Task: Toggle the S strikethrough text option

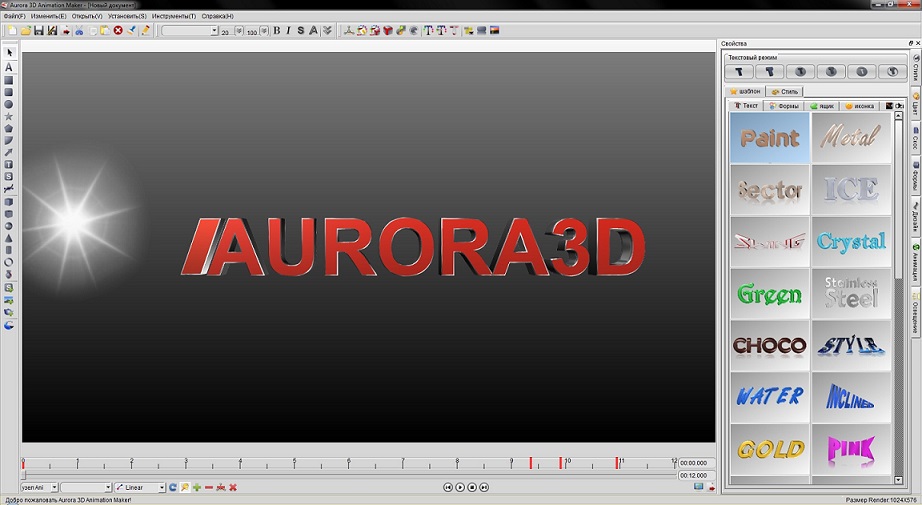Action: tap(300, 31)
